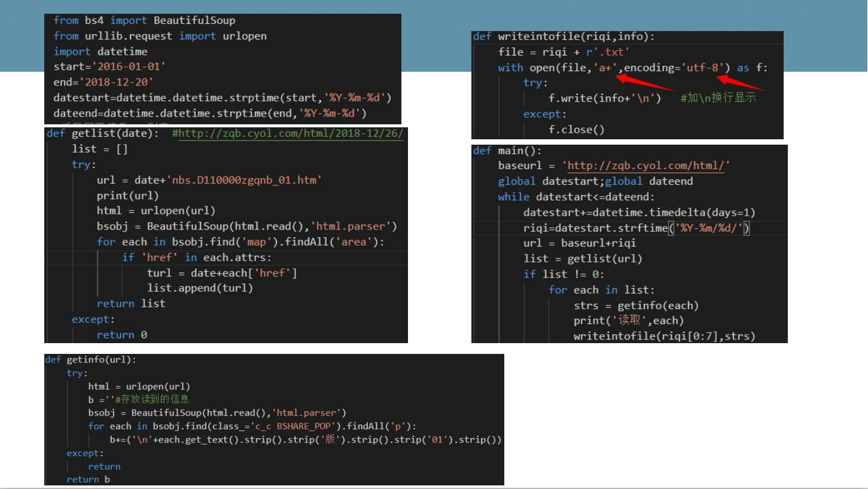
Task: Select the getinfo function code image
Action: [x=274, y=418]
